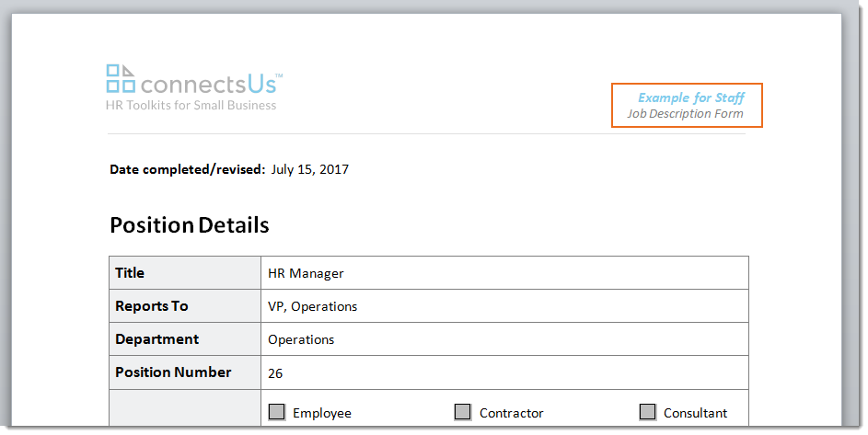Select the Position Number row label
The height and width of the screenshot is (435, 868).
[173, 372]
